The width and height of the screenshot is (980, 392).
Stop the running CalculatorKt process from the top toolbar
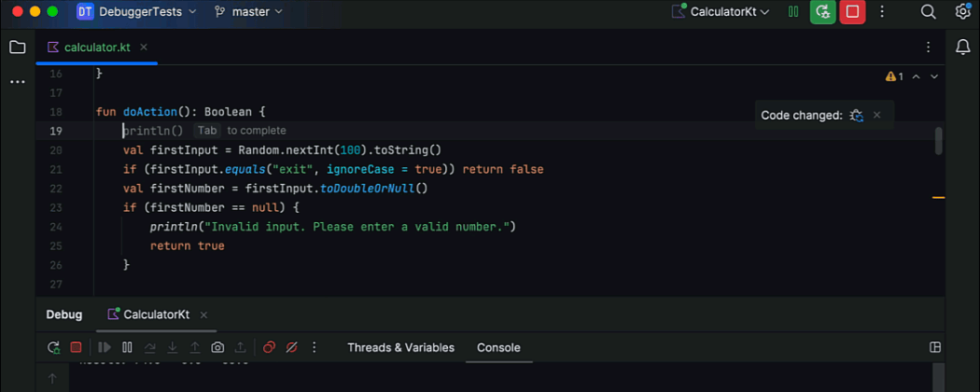point(851,12)
